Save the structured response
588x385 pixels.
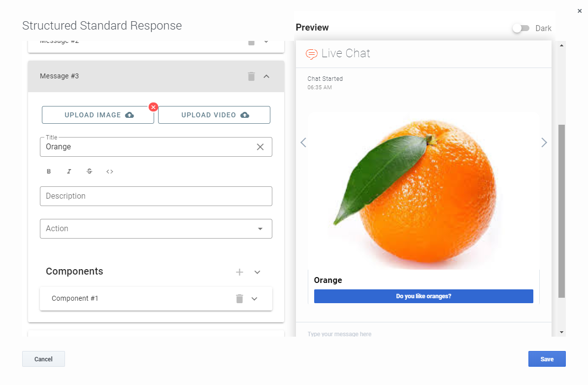(547, 359)
